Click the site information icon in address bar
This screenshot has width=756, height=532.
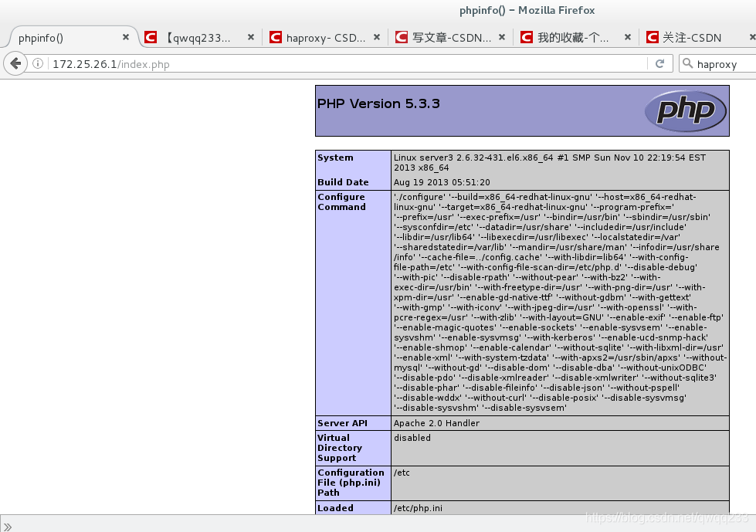pyautogui.click(x=38, y=63)
